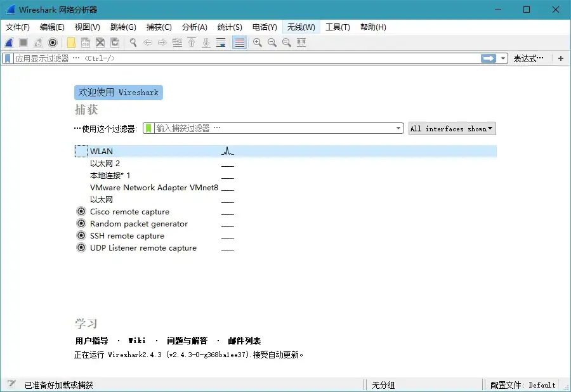Click the go to last packet icon
The width and height of the screenshot is (571, 392).
[206, 42]
